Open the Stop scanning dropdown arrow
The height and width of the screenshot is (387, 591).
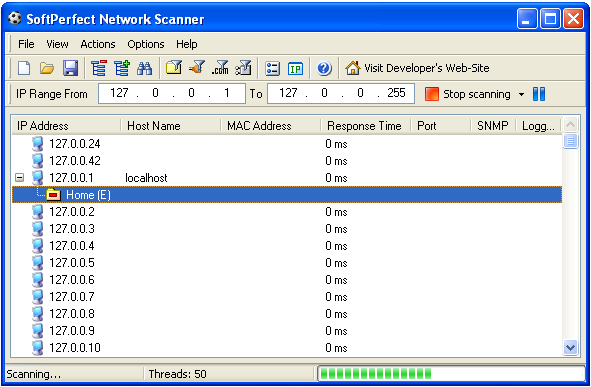click(521, 94)
